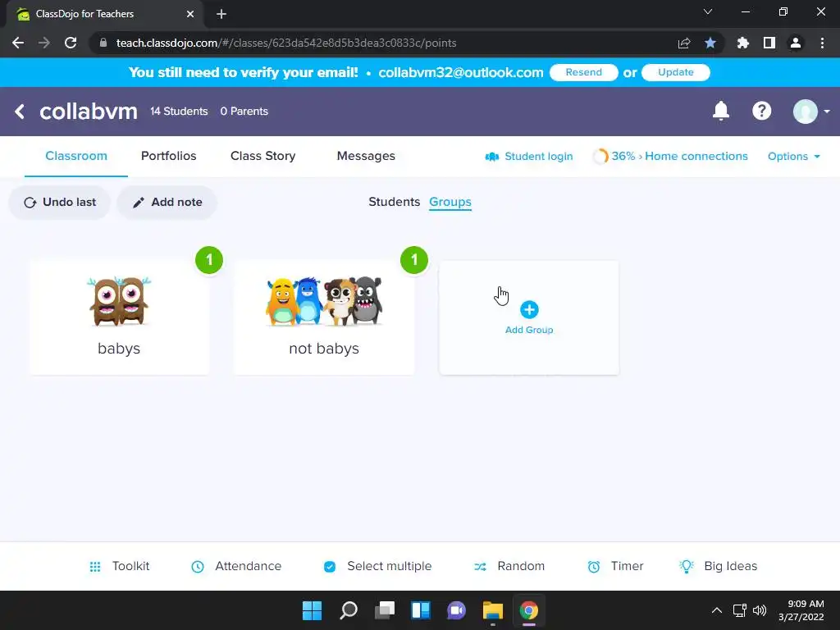
Task: Click Update to change the email
Action: coord(676,72)
